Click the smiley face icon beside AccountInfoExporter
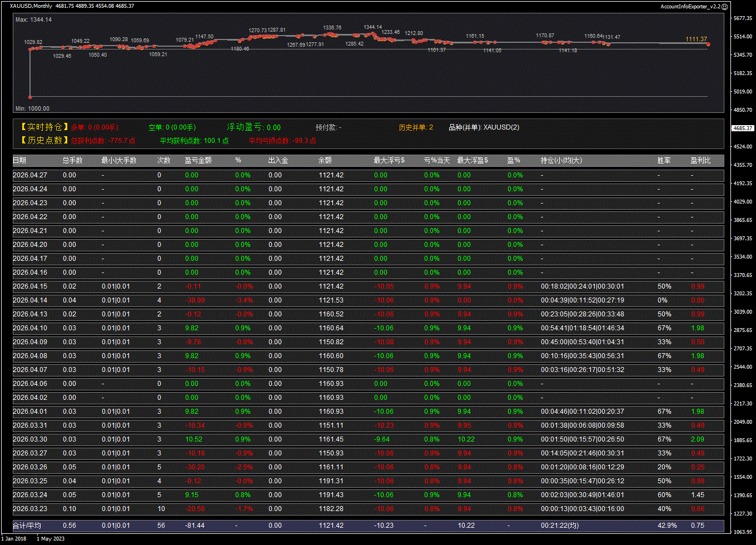The height and width of the screenshot is (545, 756). 724,6
